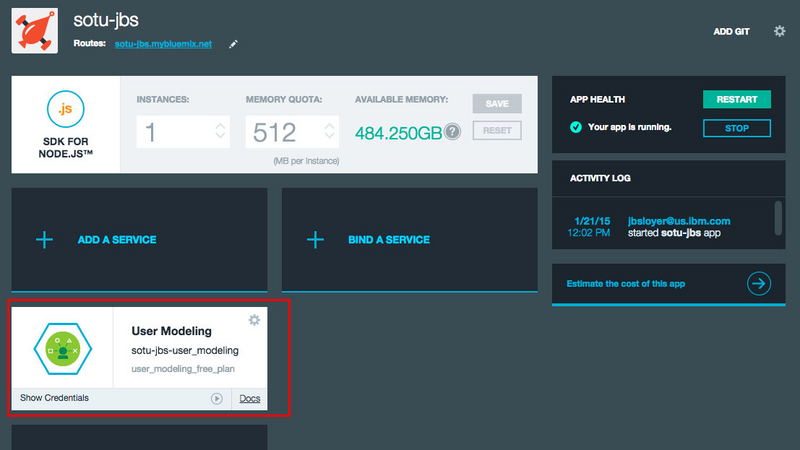Change memory quota with stepper arrows
The height and width of the screenshot is (450, 800).
tap(330, 131)
